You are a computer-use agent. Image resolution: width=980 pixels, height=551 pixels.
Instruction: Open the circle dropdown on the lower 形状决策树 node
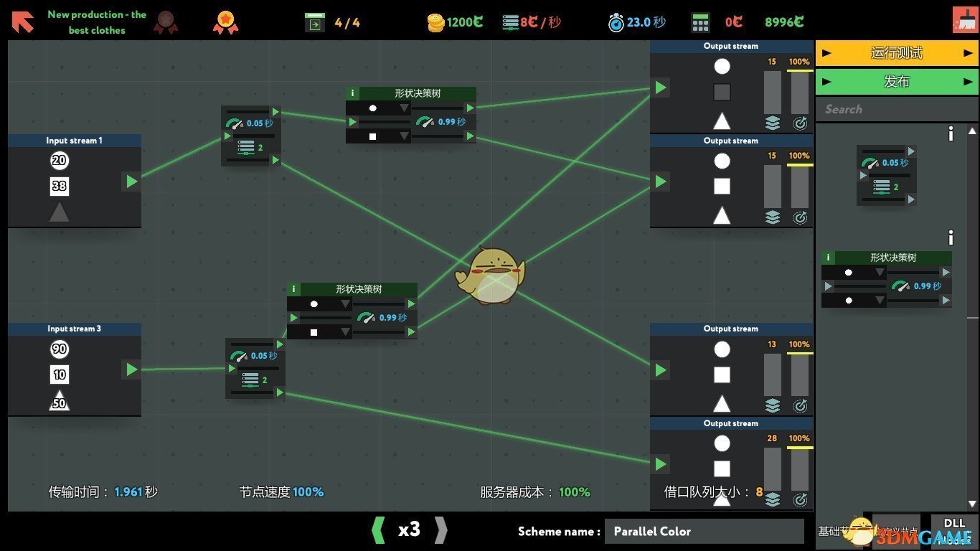point(319,303)
